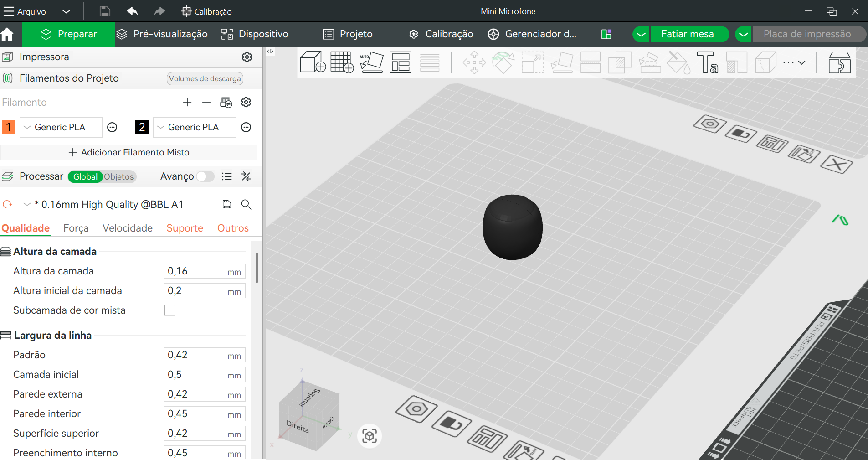Click the settings list icon beside Avanço
The width and height of the screenshot is (868, 460).
click(x=227, y=176)
